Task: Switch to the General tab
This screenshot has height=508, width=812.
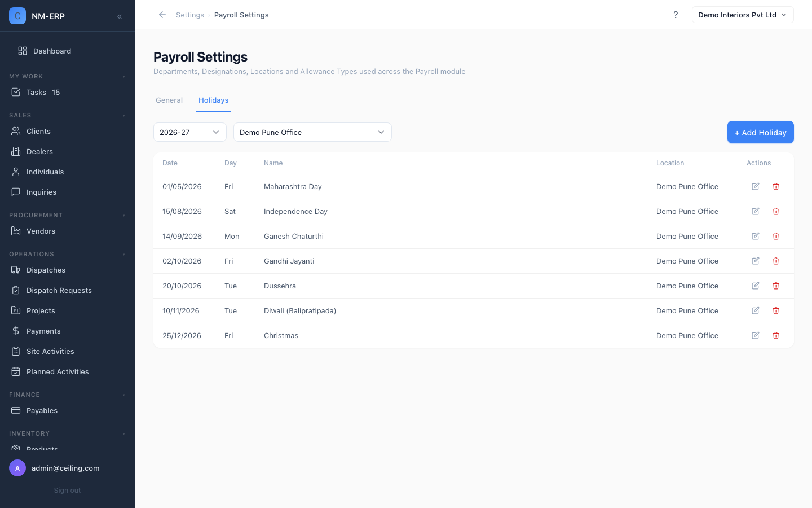Action: (x=169, y=100)
